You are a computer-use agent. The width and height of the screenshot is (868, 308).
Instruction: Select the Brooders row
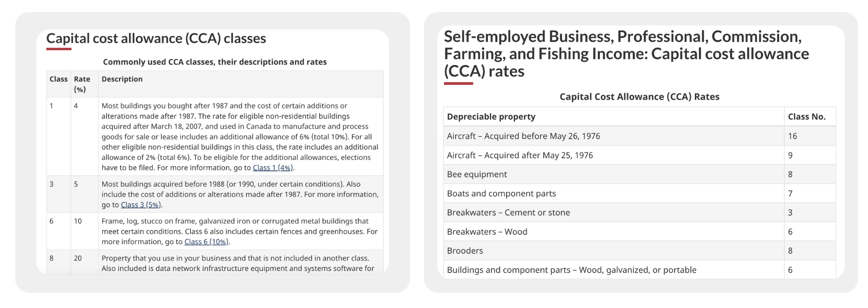pyautogui.click(x=465, y=251)
